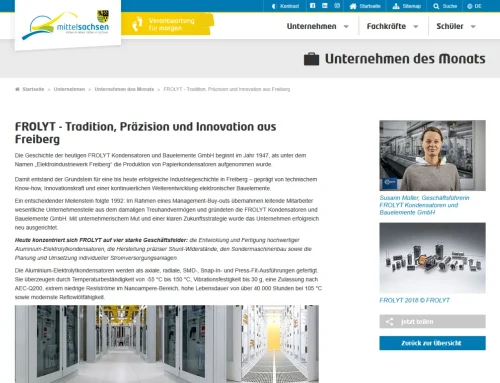This screenshot has height=383, width=500.
Task: Click breadcrumb home icon
Action: (x=17, y=89)
